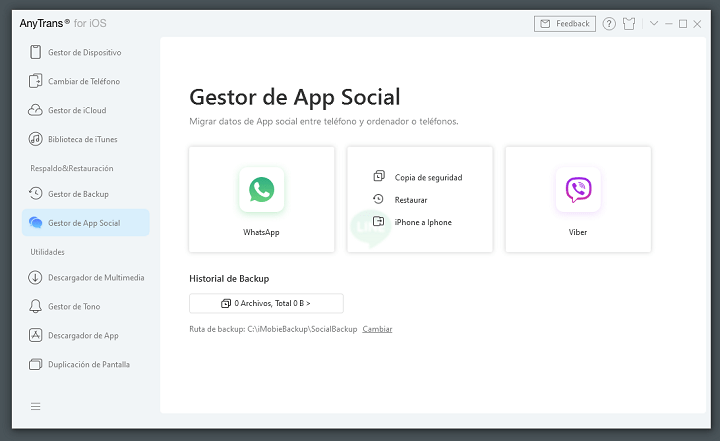
Task: Click Utilidades section label
Action: (47, 252)
